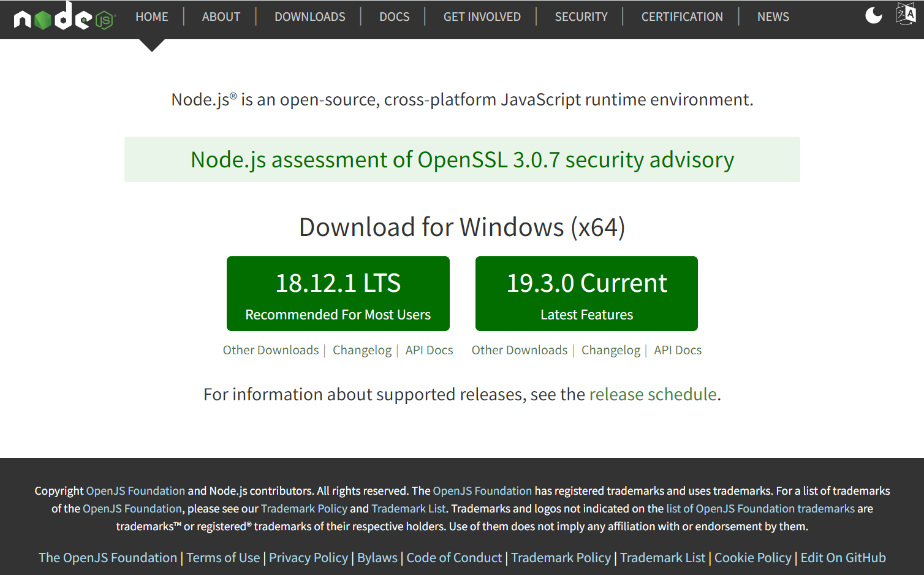View Changelog for the 19.3.0 Current release

[610, 350]
